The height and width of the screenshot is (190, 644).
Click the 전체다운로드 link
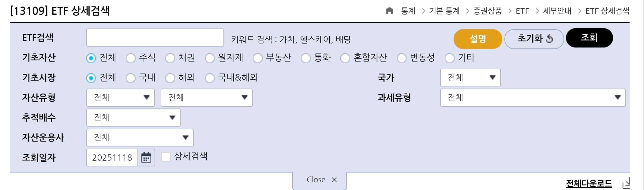click(589, 184)
